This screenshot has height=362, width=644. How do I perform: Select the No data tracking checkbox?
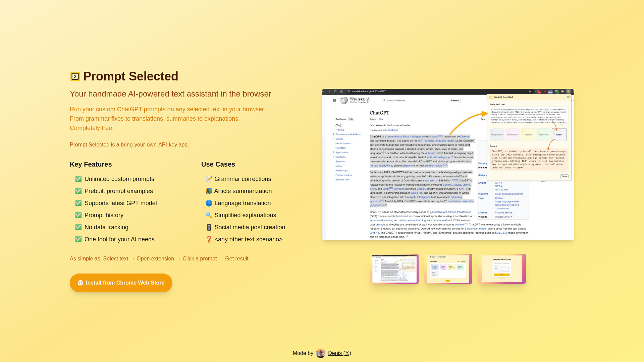coord(78,227)
